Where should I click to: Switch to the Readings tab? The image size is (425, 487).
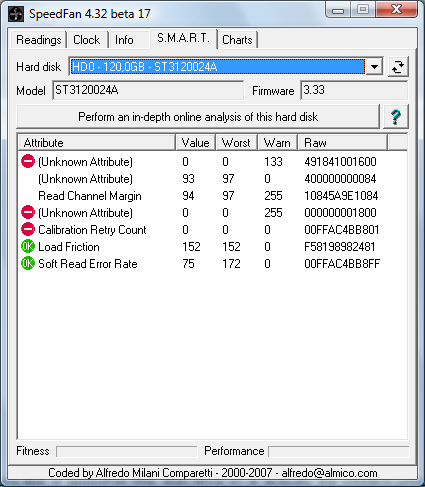[38, 40]
